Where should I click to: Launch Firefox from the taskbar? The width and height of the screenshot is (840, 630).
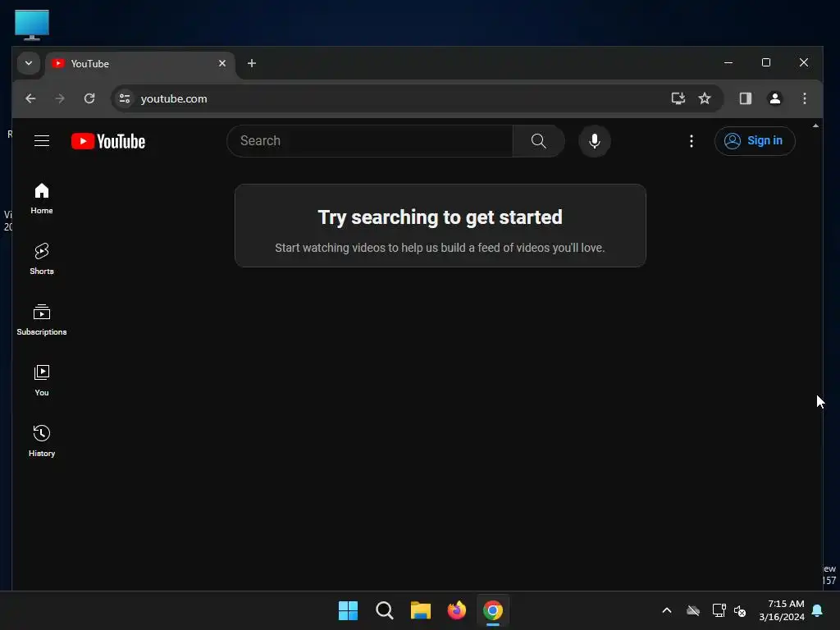456,610
